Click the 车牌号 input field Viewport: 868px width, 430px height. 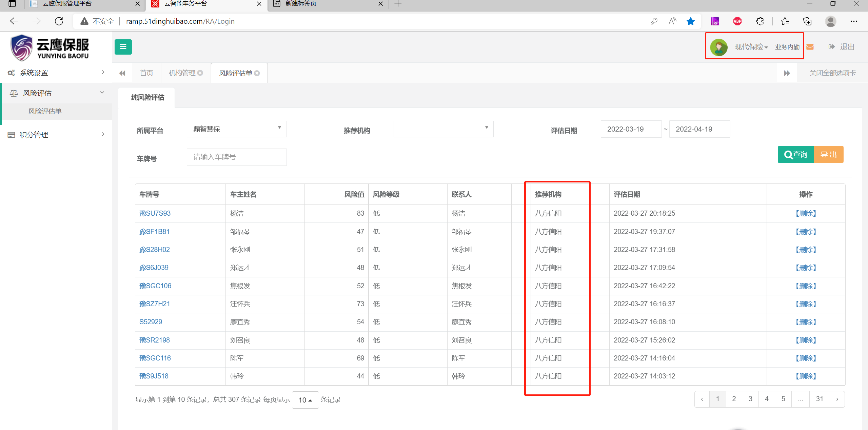(236, 157)
